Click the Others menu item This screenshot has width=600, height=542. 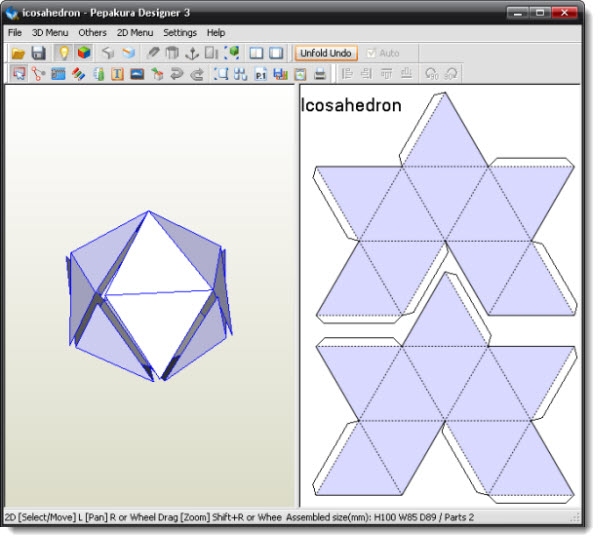92,33
